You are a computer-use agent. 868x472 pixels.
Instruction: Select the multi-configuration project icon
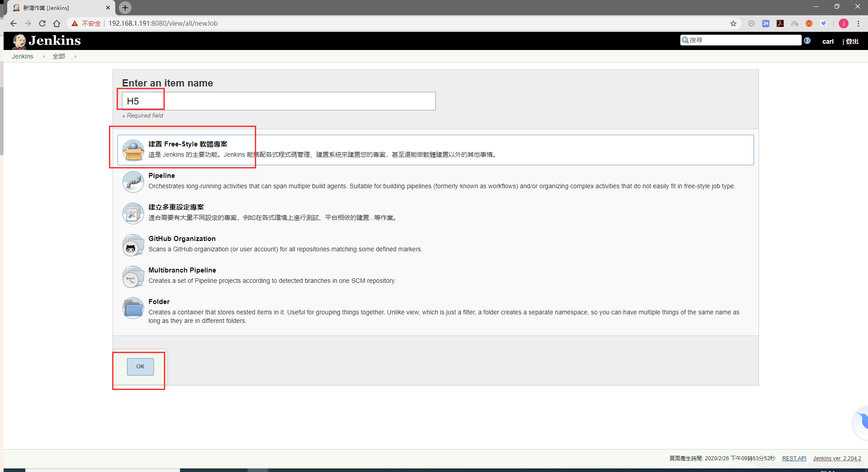[133, 213]
